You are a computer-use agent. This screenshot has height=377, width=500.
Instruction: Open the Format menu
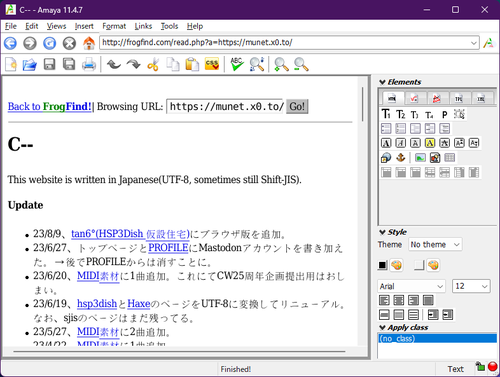(114, 26)
